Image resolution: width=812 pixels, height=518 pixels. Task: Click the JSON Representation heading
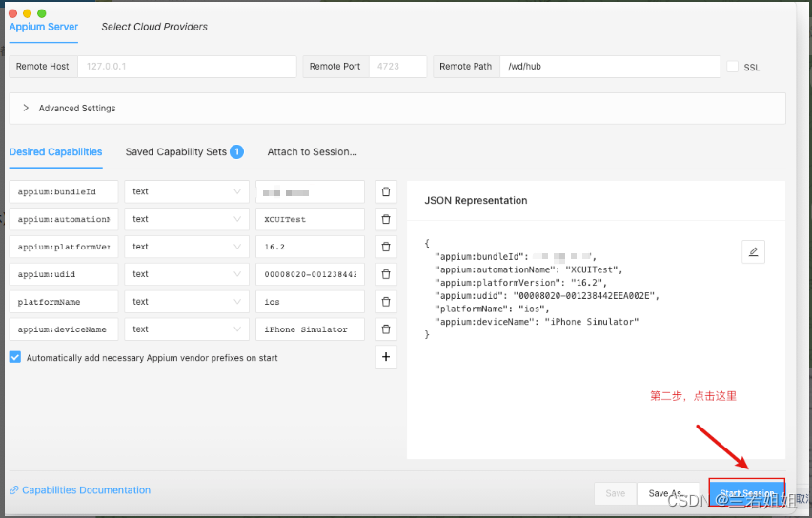[476, 200]
